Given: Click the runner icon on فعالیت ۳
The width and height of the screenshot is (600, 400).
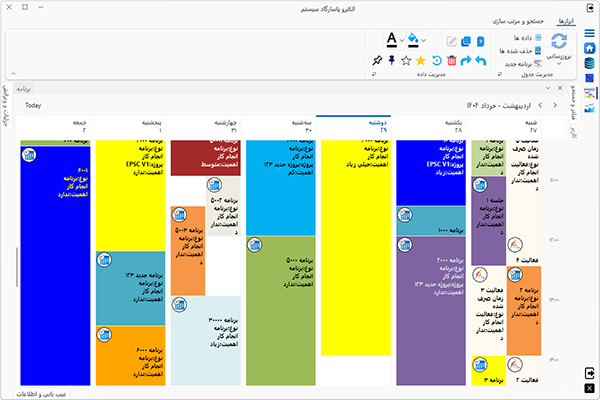Looking at the screenshot, I should coord(479,274).
